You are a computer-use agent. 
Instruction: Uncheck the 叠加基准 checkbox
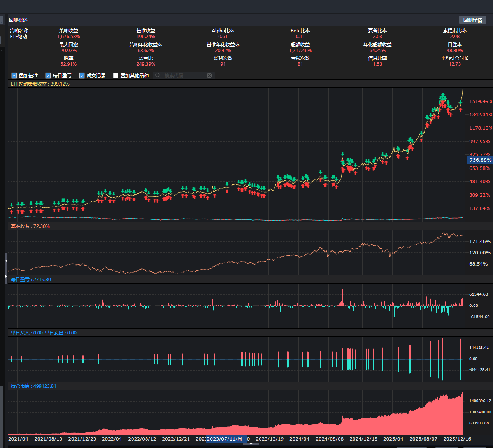14,75
